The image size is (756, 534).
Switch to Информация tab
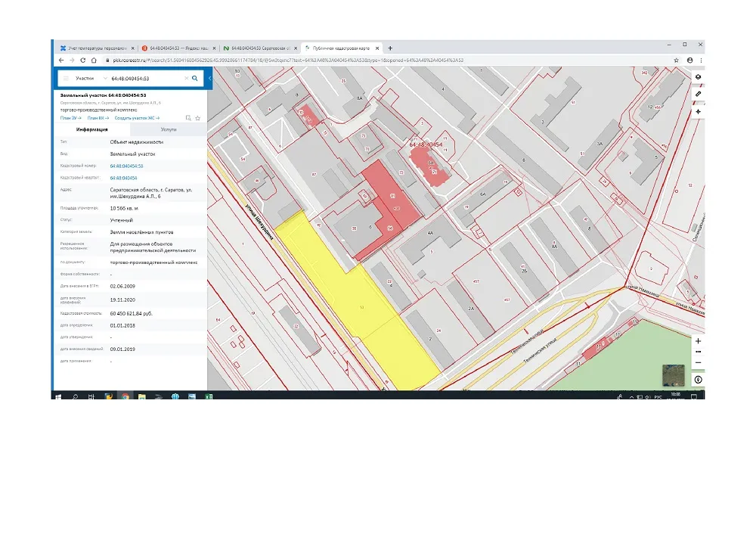(91, 129)
